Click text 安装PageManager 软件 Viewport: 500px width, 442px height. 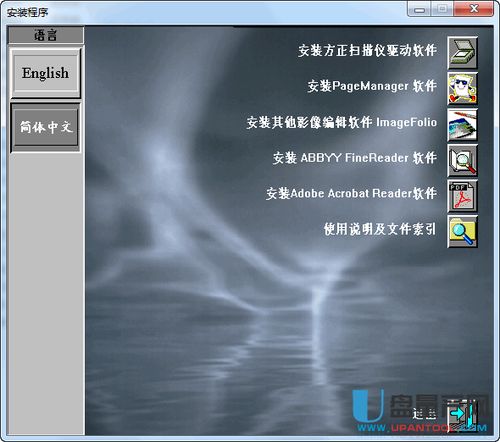372,86
